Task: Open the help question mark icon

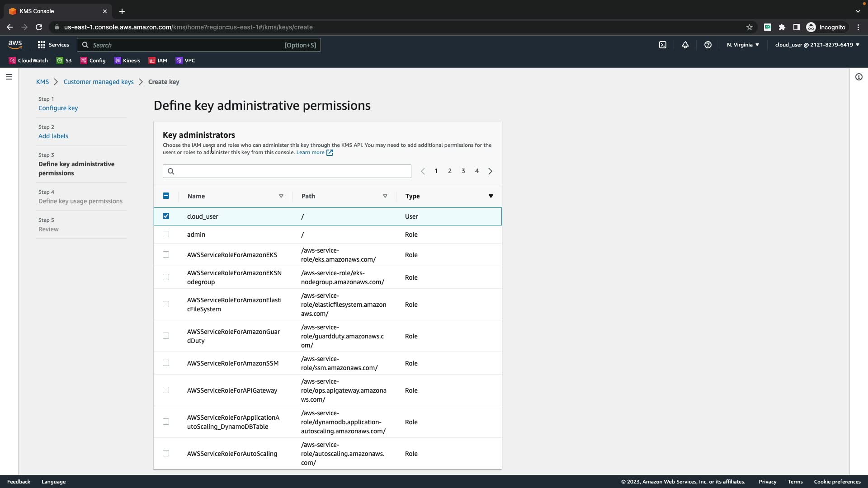Action: point(708,45)
